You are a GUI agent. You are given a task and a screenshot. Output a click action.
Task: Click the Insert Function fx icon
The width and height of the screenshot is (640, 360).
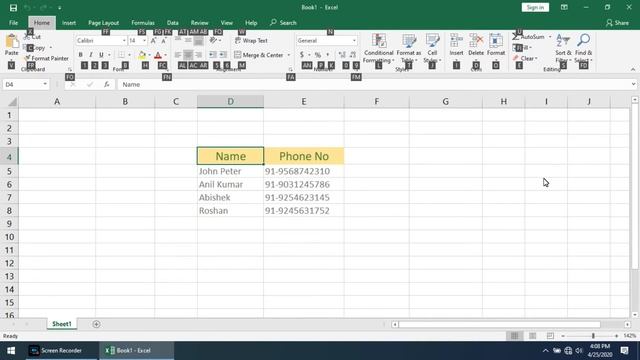point(107,84)
